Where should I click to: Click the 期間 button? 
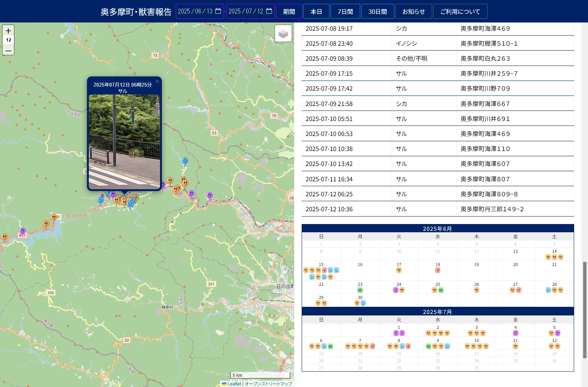[289, 12]
